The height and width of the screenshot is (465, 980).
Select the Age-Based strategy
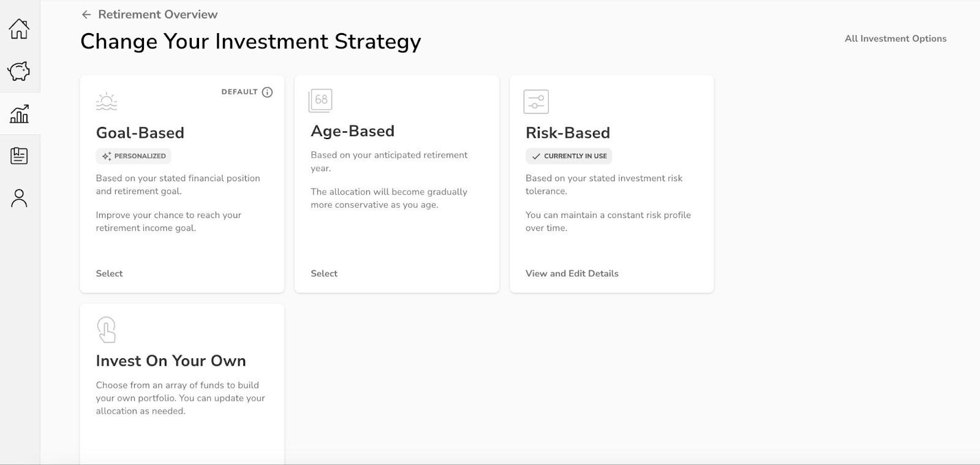point(324,273)
